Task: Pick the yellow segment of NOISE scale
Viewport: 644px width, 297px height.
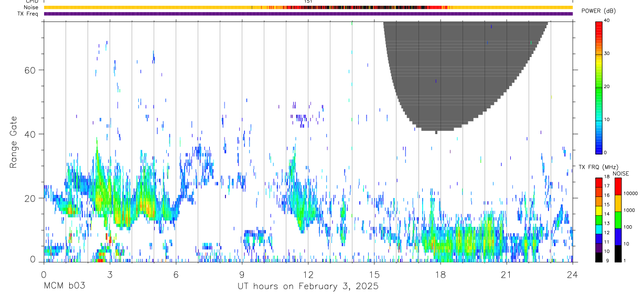Action: pos(618,203)
